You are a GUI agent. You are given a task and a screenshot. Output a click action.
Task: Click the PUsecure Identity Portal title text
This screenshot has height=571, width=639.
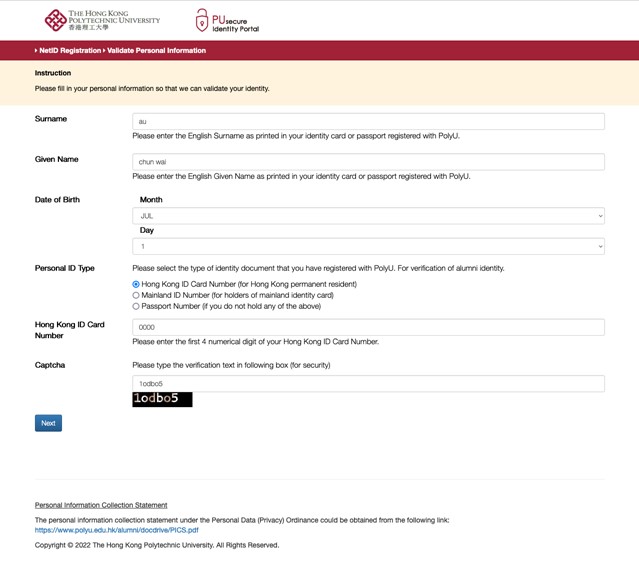click(235, 24)
